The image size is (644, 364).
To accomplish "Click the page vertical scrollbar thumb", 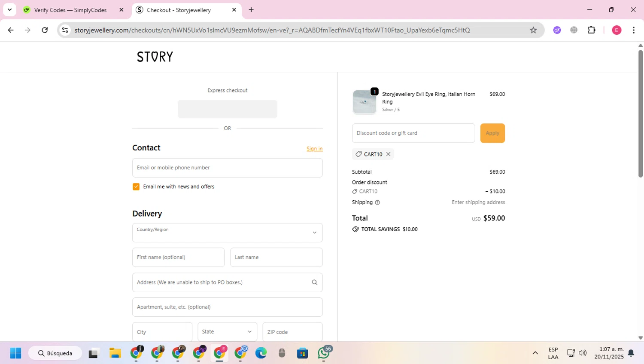I will [641, 113].
